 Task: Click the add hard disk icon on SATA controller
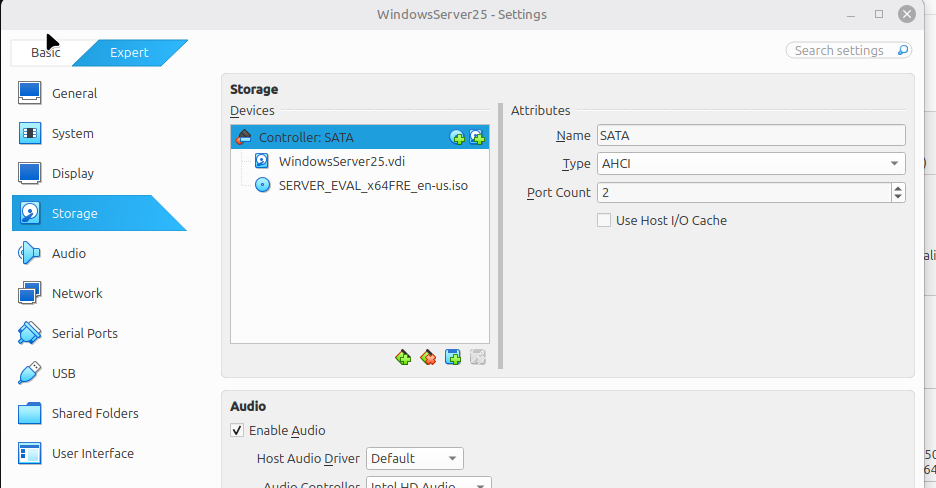[477, 137]
